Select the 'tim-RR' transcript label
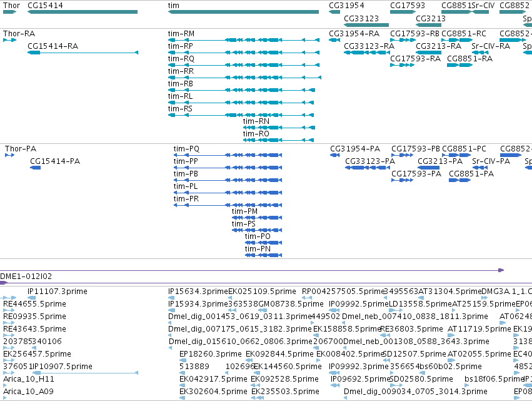Image resolution: width=532 pixels, height=401 pixels. [181, 71]
